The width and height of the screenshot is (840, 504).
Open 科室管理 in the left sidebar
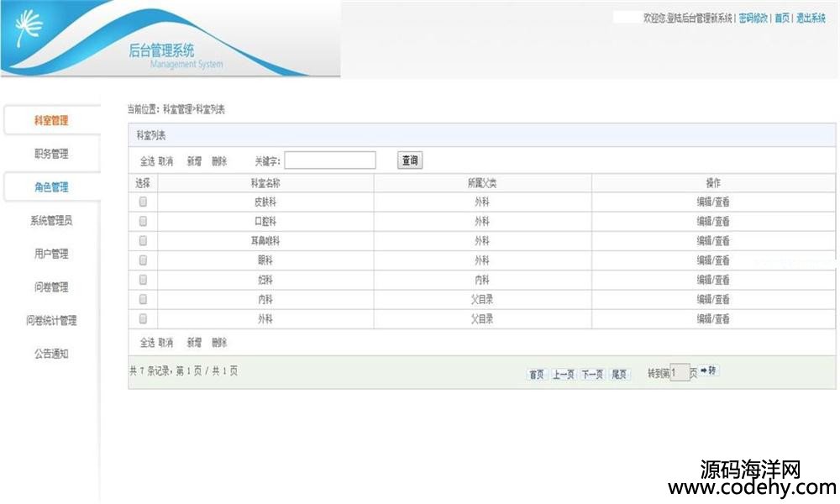pos(51,121)
